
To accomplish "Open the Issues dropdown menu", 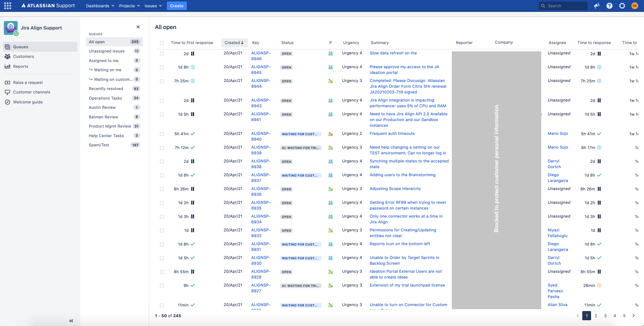I will [153, 6].
